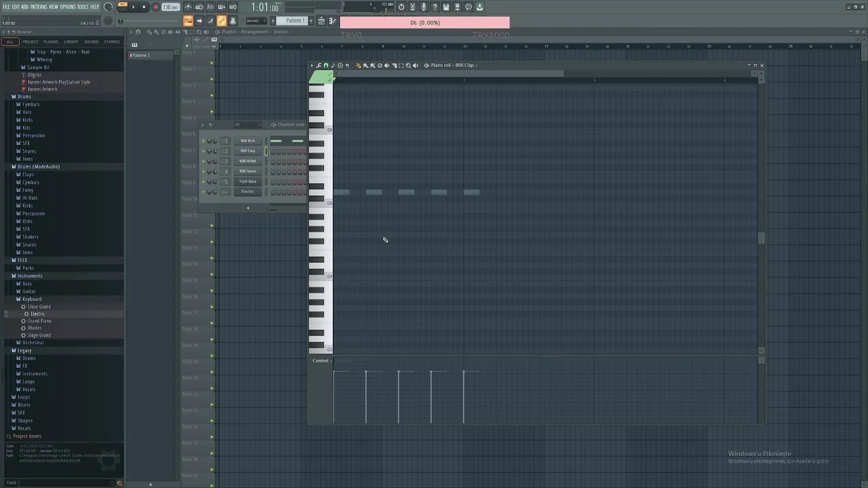Click the piano roll vertical scrollbar thumb
Screen dimensions: 868x488
[x=761, y=239]
